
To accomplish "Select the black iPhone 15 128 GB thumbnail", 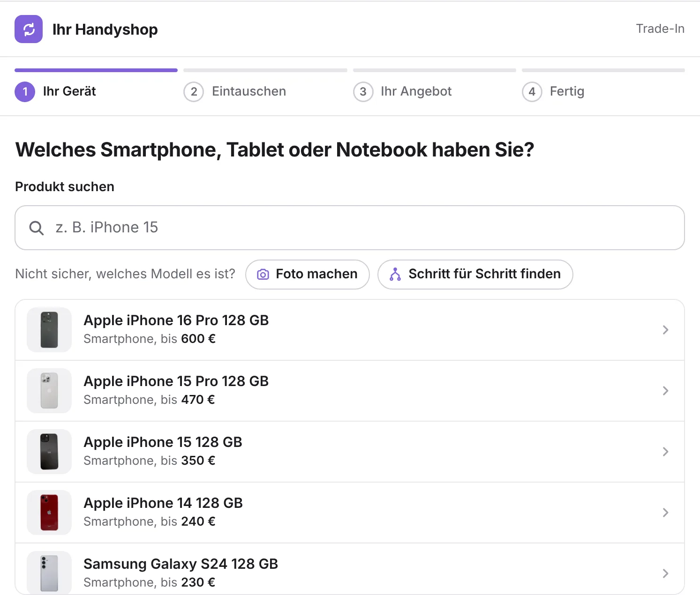I will pyautogui.click(x=49, y=452).
